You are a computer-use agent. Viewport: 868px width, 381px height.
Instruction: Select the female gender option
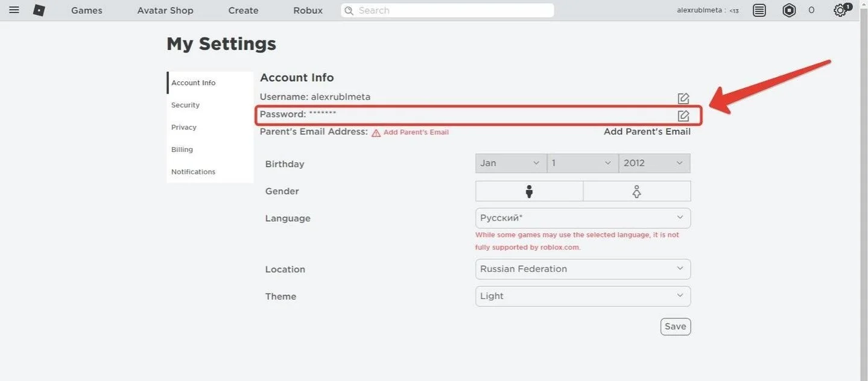click(636, 191)
